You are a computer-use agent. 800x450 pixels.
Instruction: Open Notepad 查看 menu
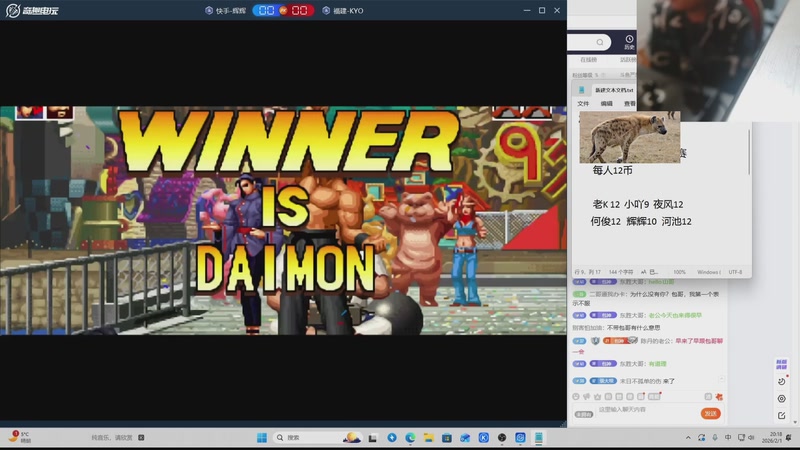coord(630,104)
